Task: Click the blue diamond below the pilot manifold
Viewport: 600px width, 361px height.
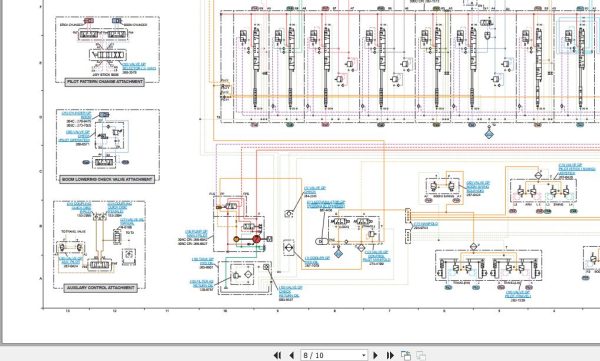Action: (338, 253)
